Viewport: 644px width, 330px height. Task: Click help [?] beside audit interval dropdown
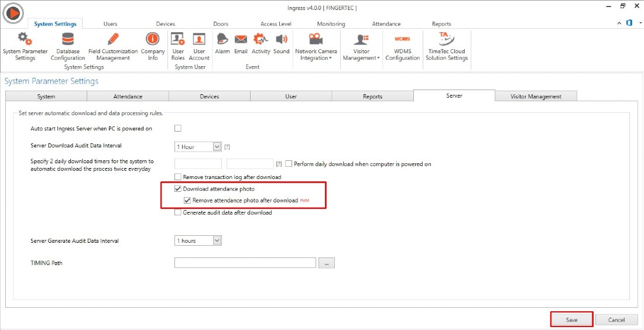pyautogui.click(x=227, y=146)
